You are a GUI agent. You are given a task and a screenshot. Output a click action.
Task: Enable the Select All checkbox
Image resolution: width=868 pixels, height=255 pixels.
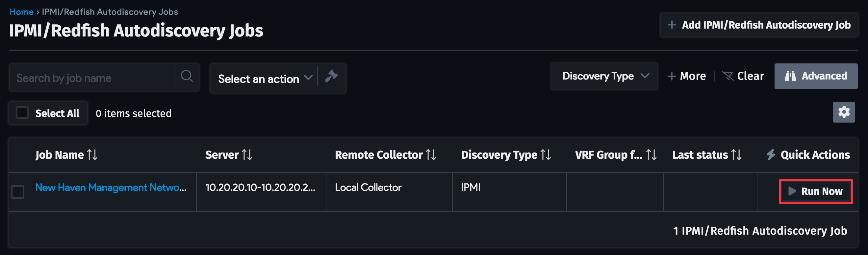(22, 113)
